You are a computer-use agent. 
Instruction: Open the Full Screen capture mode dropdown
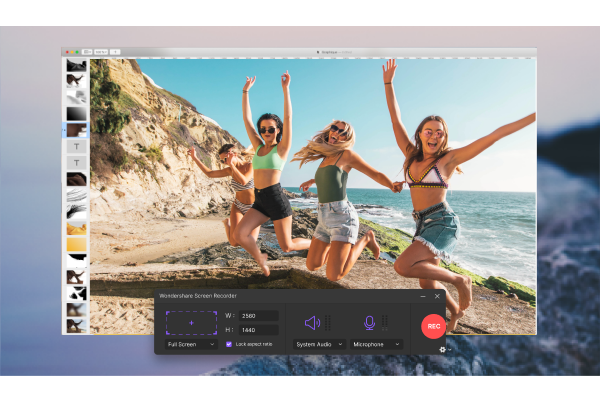[x=191, y=344]
